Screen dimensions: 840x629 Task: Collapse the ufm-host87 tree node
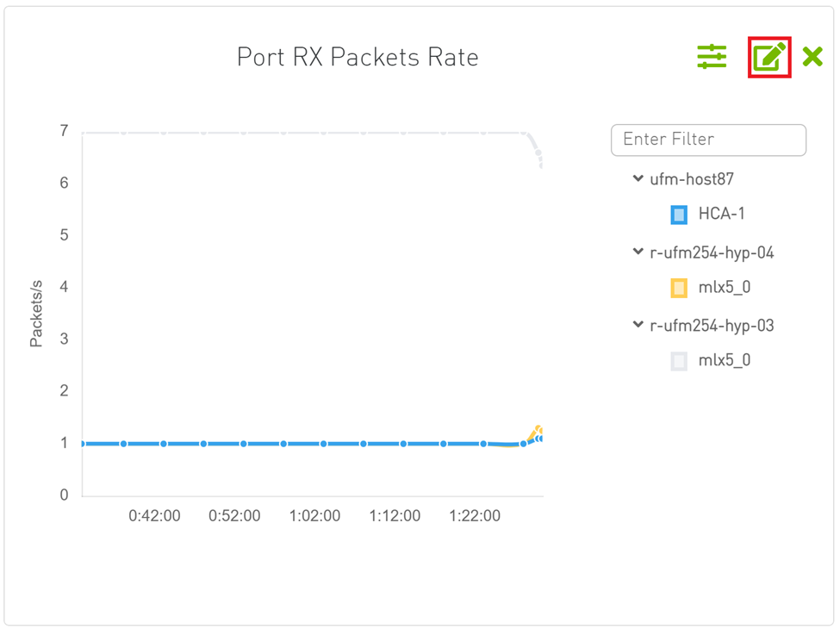(x=638, y=179)
